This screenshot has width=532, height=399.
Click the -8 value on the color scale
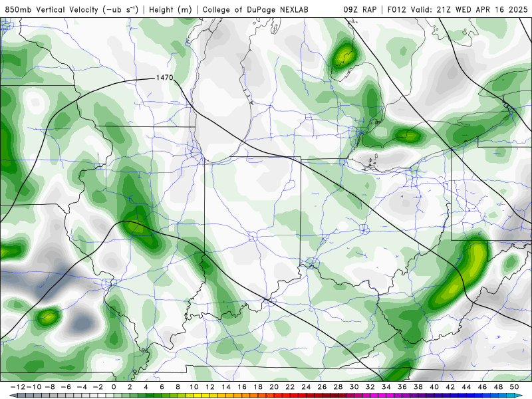point(49,387)
